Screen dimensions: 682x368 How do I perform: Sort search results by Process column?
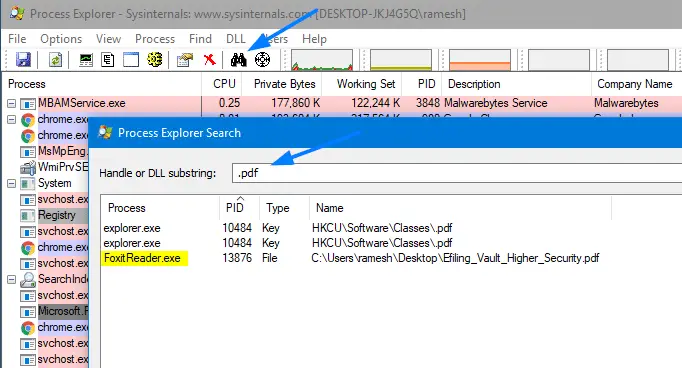160,208
